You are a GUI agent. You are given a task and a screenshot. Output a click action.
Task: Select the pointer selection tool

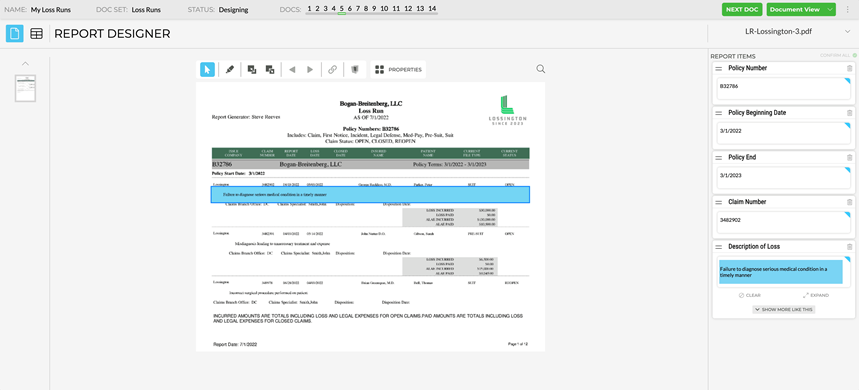click(207, 70)
